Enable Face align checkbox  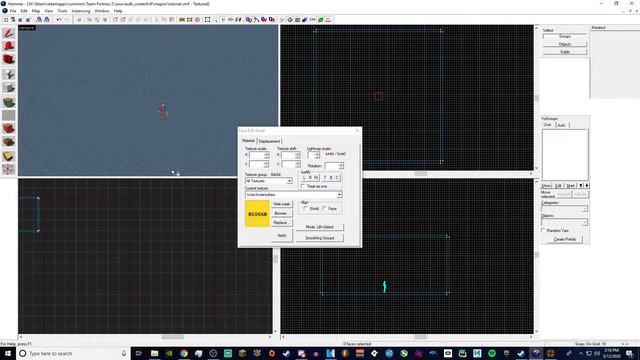pos(325,208)
